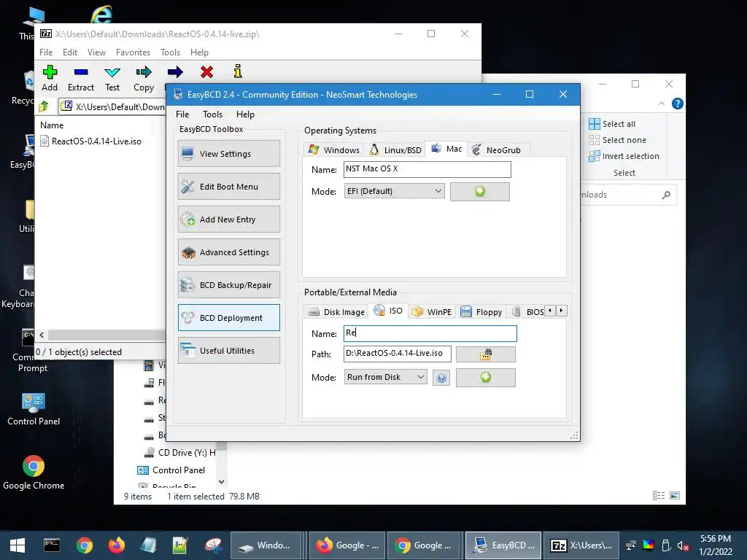This screenshot has width=747, height=560.
Task: Click the File Explorer search magnifier icon
Action: (x=666, y=195)
